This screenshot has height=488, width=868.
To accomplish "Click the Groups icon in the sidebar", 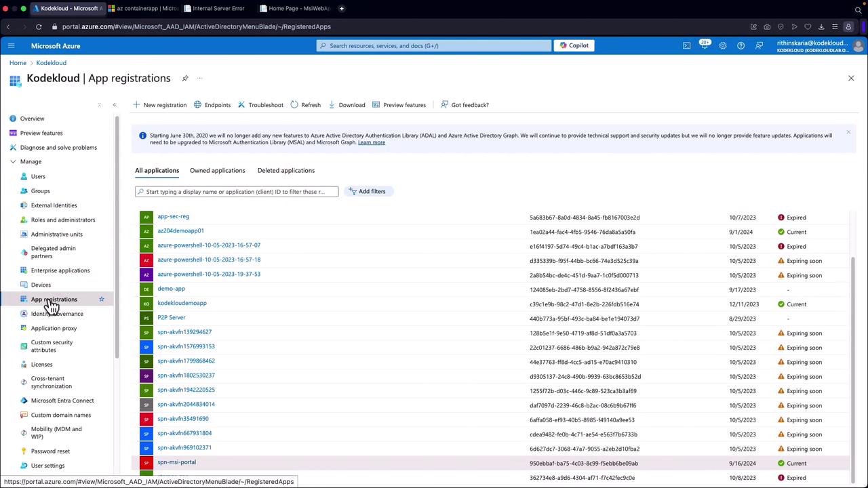I will 24,190.
